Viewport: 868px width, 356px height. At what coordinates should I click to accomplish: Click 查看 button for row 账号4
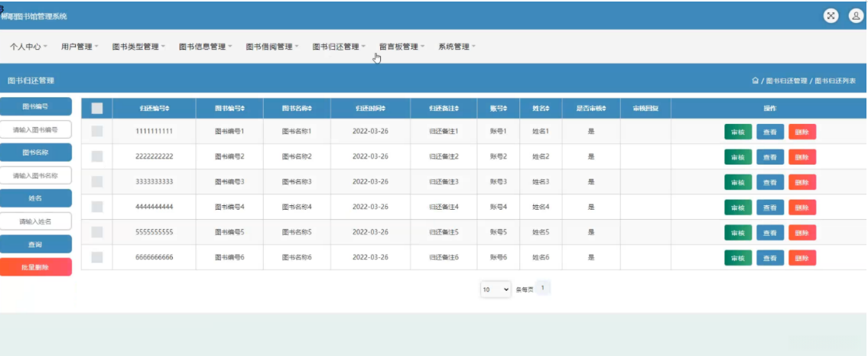coord(770,207)
